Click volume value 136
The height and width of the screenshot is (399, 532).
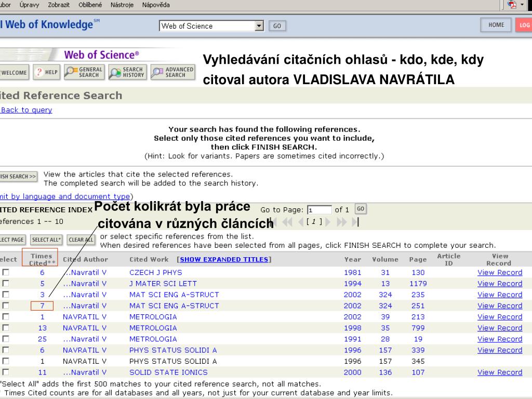[x=385, y=372]
